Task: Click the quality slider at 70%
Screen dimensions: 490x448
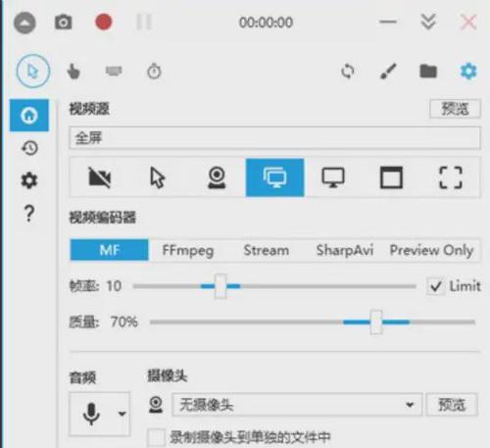Action: 376,323
